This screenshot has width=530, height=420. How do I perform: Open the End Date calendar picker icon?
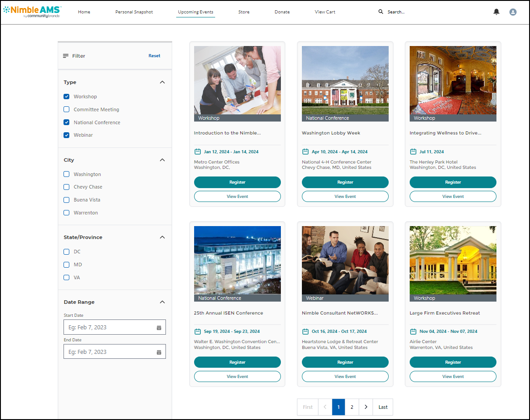tap(159, 352)
